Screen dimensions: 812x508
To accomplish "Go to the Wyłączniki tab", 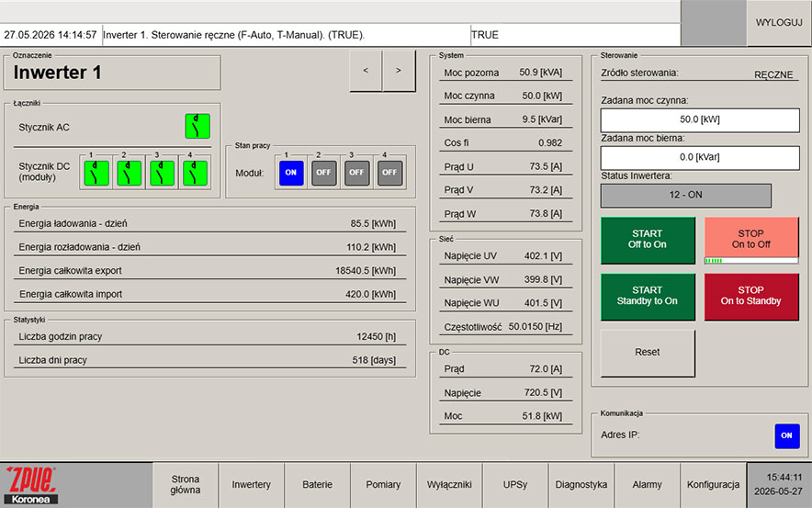I will coord(449,485).
